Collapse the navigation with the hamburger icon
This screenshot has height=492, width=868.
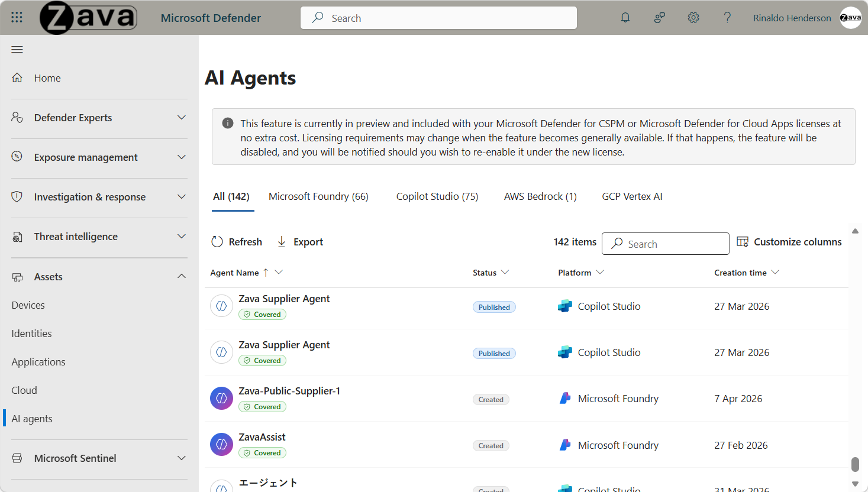coord(17,49)
